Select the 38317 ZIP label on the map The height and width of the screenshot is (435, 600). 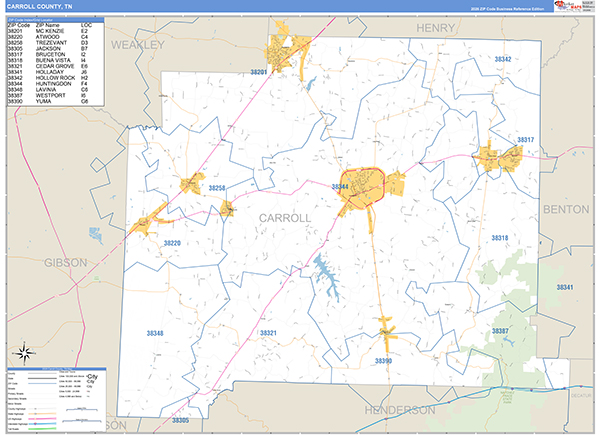525,140
